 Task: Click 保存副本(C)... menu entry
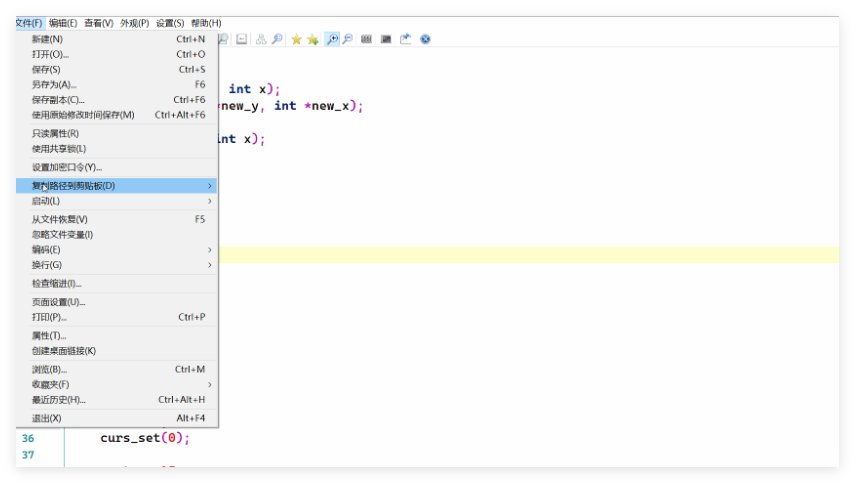click(117, 100)
